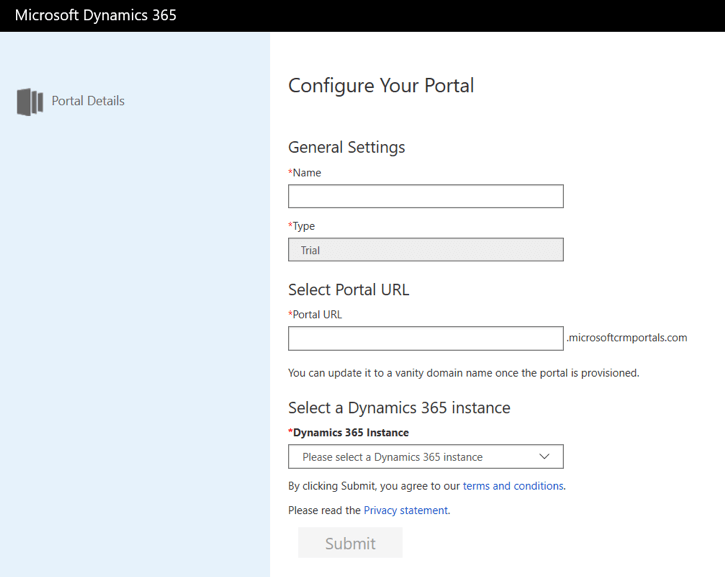This screenshot has width=725, height=577.
Task: Open the terms and conditions link
Action: pyautogui.click(x=513, y=486)
